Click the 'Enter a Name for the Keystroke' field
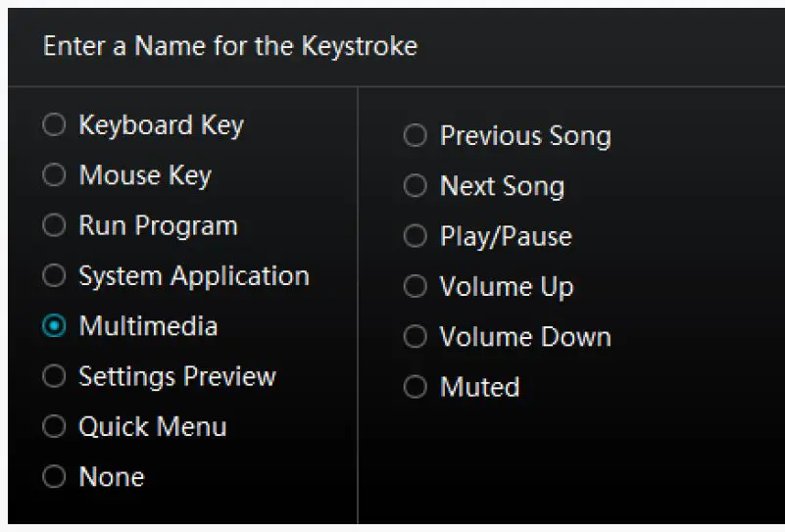Screen dimensions: 785x532 click(x=230, y=46)
